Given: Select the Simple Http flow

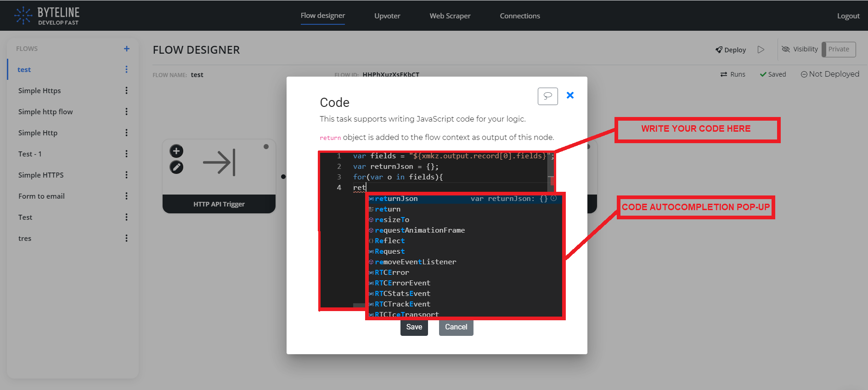Looking at the screenshot, I should pos(38,133).
